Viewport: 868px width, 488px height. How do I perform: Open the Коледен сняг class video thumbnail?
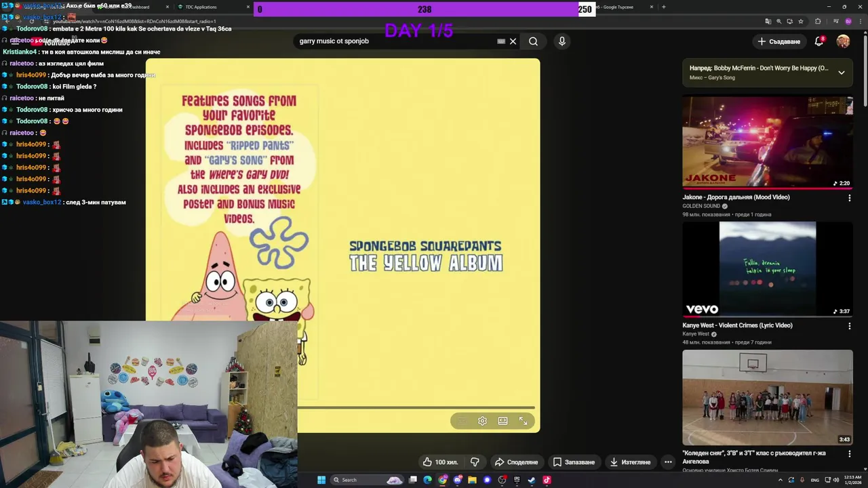[767, 397]
